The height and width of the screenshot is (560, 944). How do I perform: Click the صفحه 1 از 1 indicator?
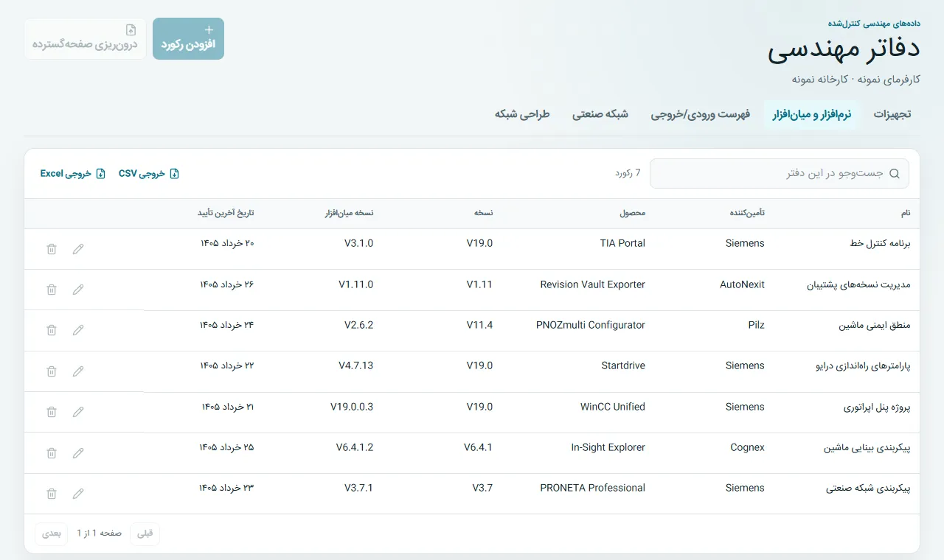pyautogui.click(x=99, y=533)
